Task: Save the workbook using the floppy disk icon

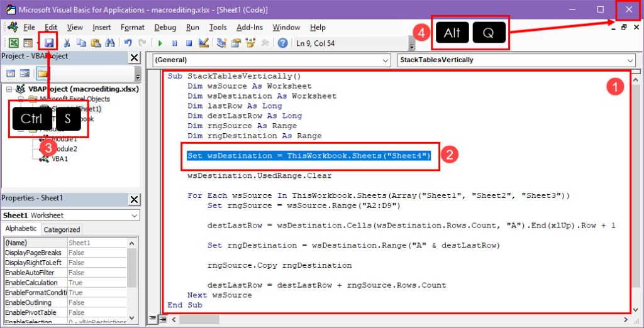Action: (49, 43)
